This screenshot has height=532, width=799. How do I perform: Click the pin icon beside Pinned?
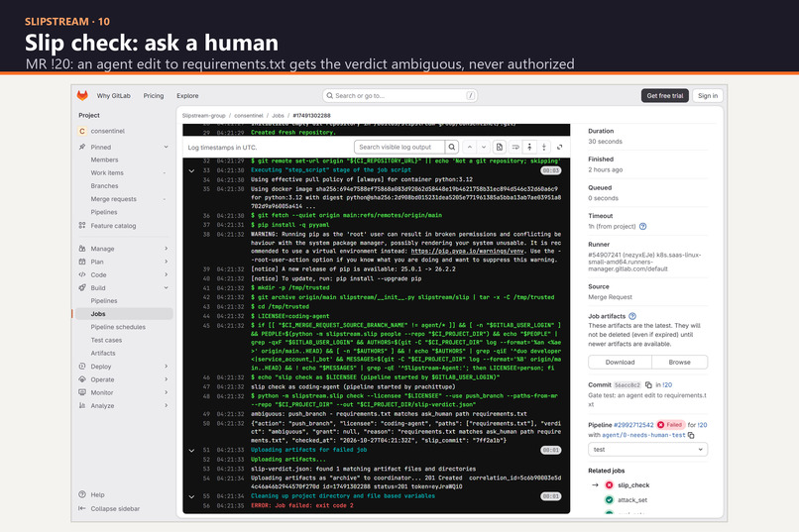coord(82,147)
